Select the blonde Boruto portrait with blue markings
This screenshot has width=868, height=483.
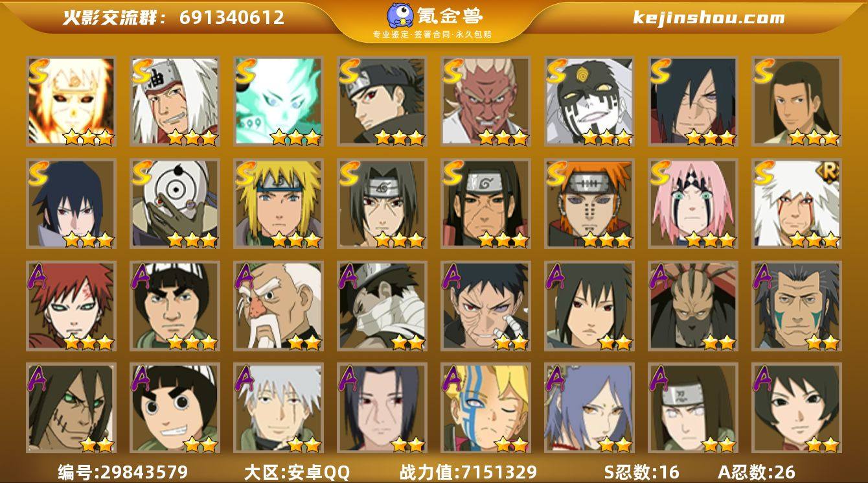[485, 408]
